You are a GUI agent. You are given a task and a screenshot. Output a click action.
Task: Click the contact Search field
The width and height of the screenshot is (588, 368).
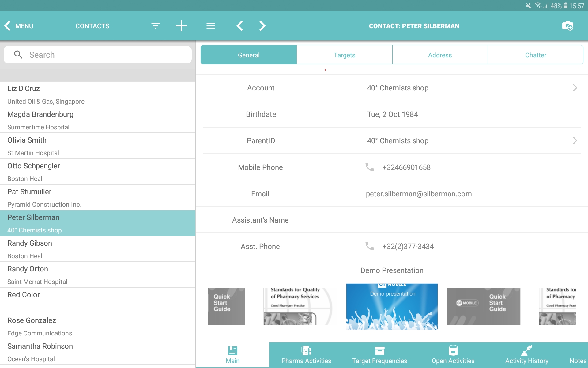tap(98, 55)
